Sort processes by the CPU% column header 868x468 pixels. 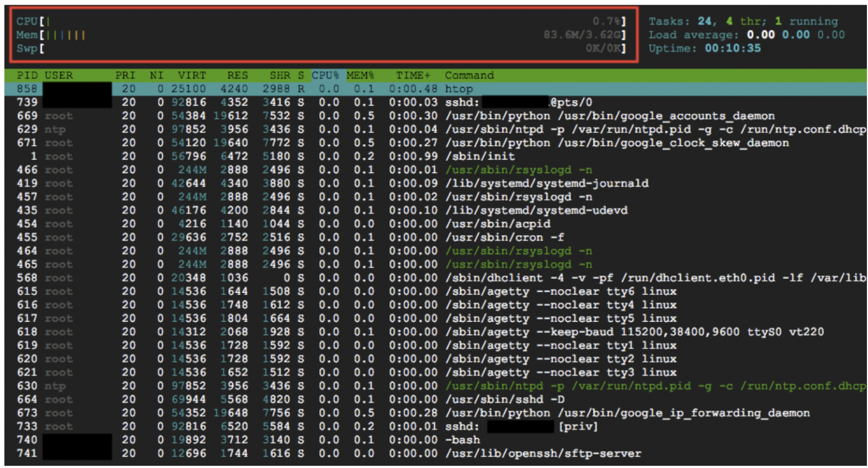click(325, 75)
